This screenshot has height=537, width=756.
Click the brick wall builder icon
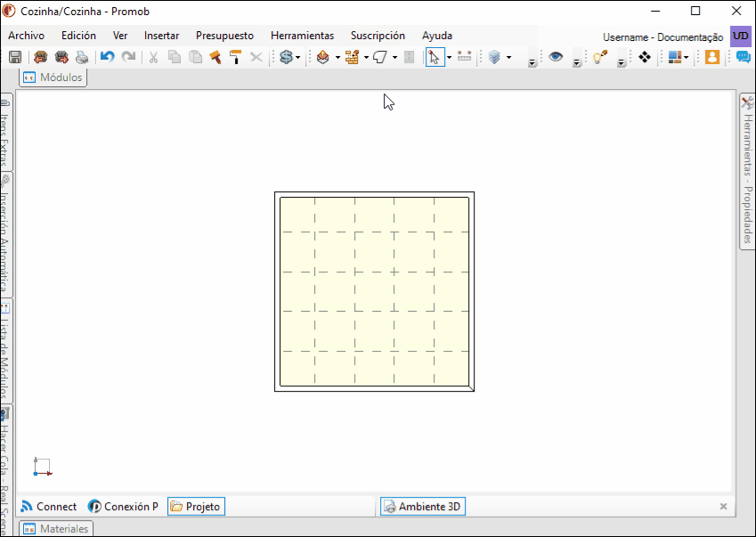[352, 57]
